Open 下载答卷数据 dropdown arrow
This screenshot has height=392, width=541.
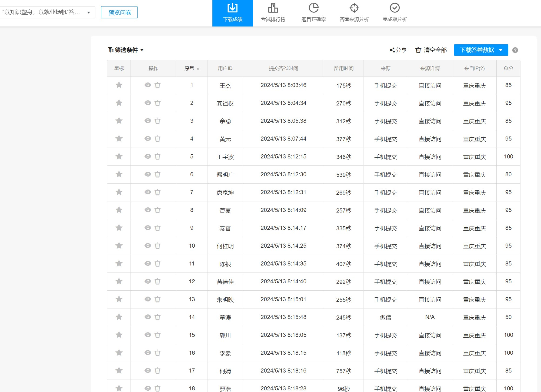tap(501, 50)
